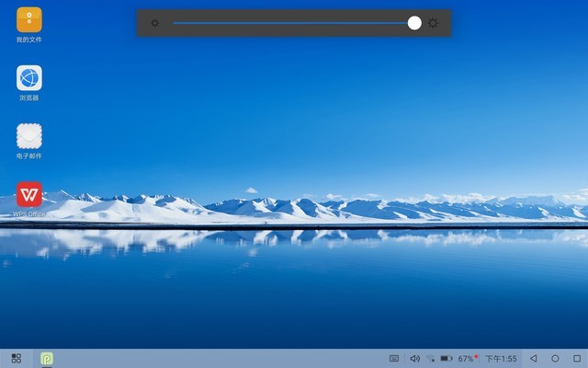This screenshot has width=588, height=368.
Task: Open the on-screen keyboard tray icon
Action: point(394,358)
